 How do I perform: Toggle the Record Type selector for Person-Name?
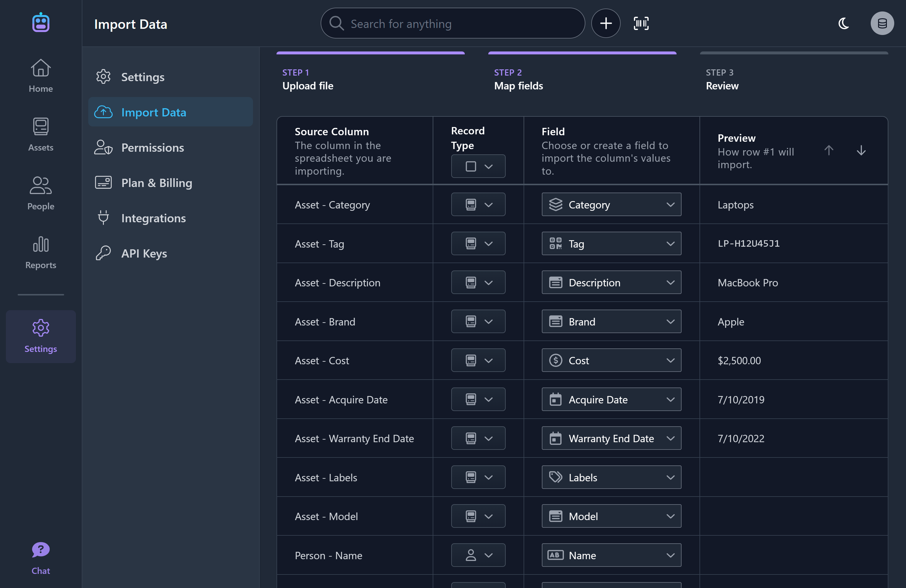click(477, 554)
